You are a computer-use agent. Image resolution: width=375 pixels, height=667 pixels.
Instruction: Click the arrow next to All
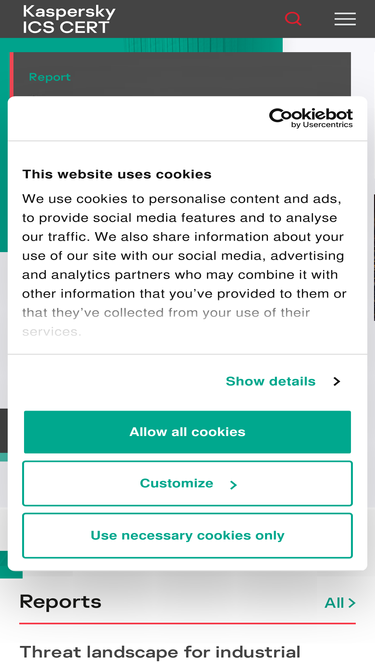click(352, 603)
